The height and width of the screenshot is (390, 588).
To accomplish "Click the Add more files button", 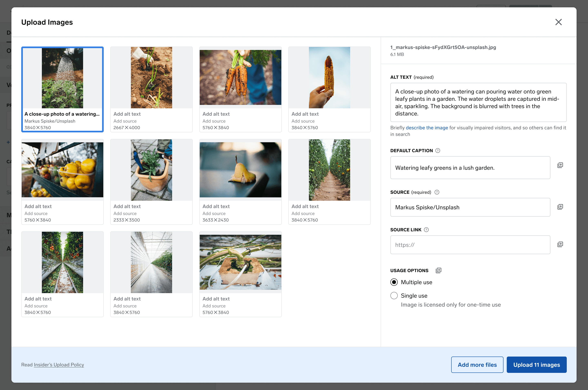I will (477, 365).
